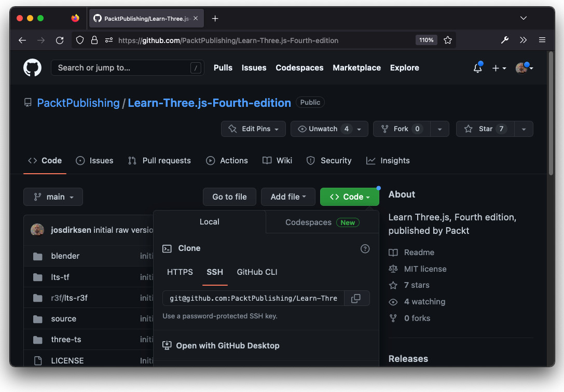Reload the page in browser toolbar
Image resolution: width=564 pixels, height=392 pixels.
pos(60,40)
